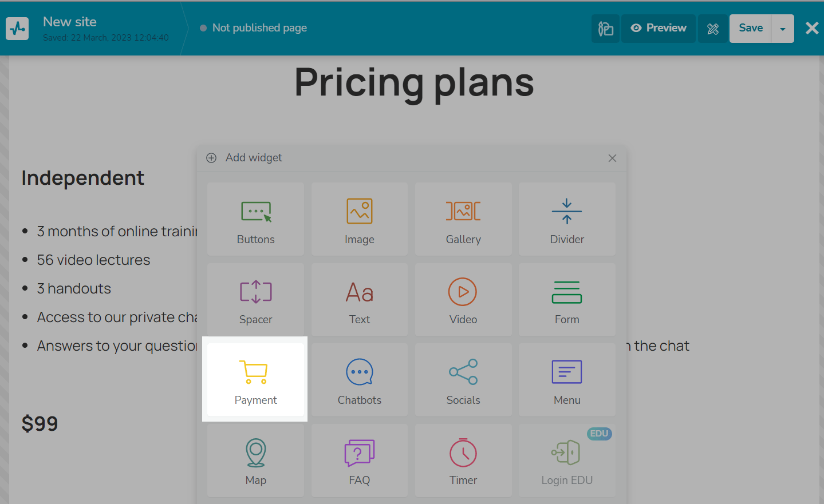Expand the Save dropdown arrow
This screenshot has width=824, height=504.
pos(783,29)
